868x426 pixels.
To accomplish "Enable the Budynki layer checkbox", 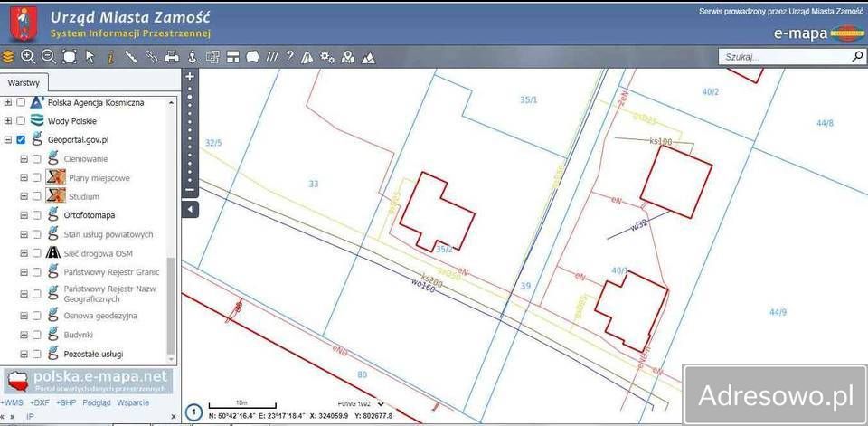I will [36, 336].
